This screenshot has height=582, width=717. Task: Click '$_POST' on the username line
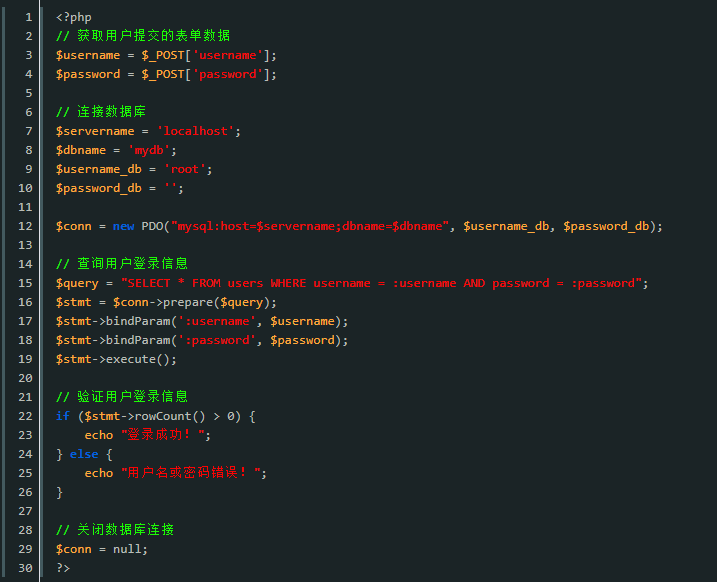click(163, 55)
